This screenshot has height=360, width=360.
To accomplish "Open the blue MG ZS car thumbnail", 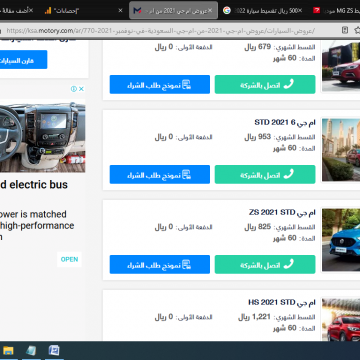I will [x=341, y=240].
